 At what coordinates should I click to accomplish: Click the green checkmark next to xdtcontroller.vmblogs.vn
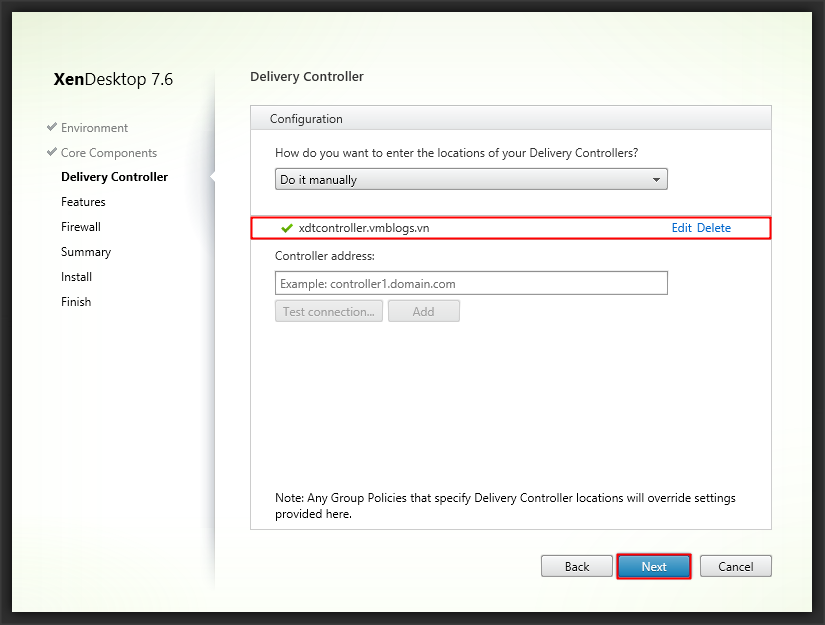click(287, 228)
